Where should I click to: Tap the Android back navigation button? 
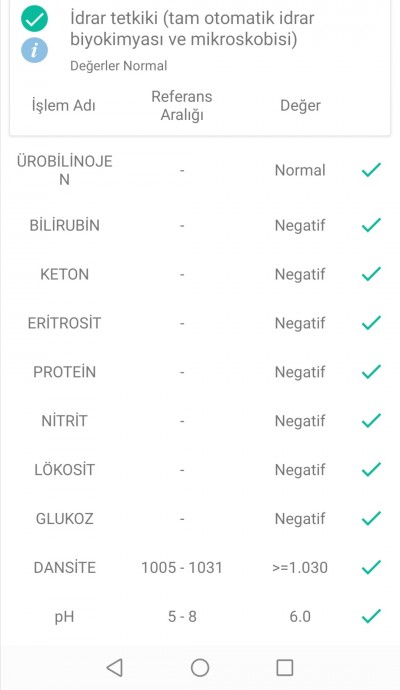click(115, 668)
